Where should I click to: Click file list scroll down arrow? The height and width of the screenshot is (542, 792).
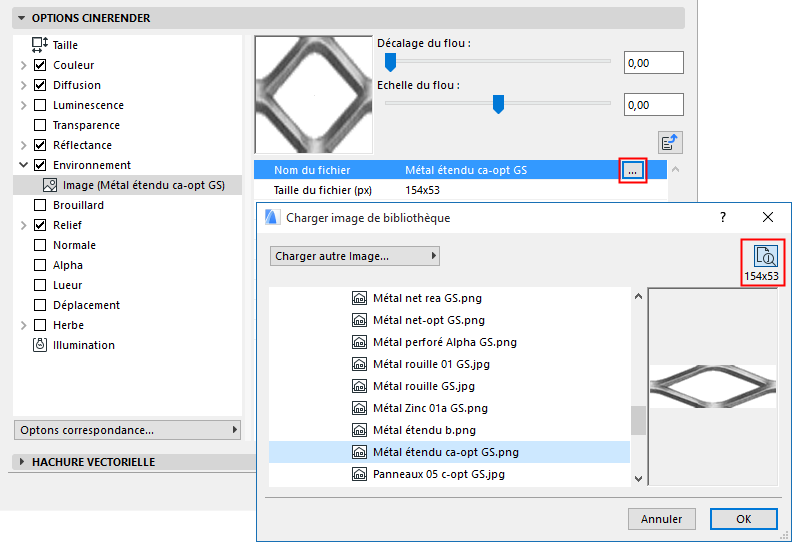[638, 479]
